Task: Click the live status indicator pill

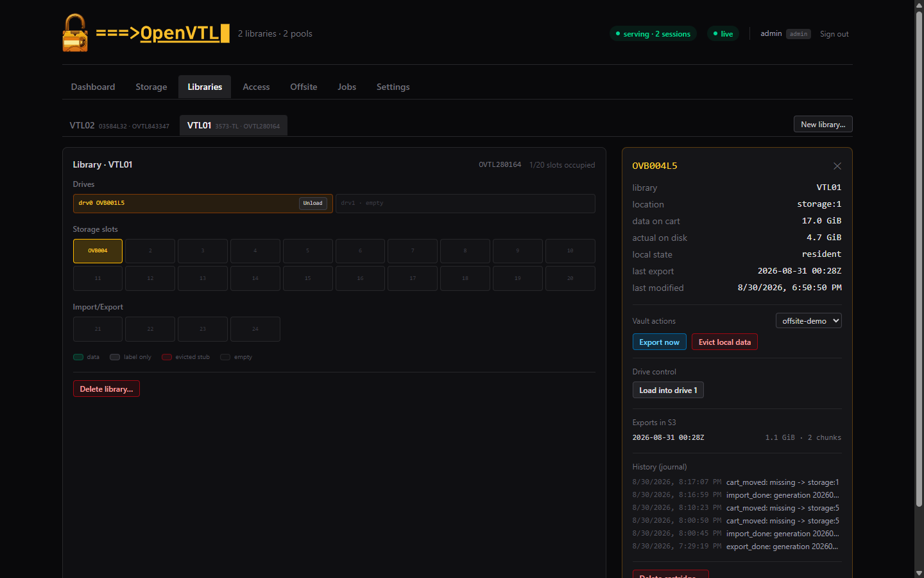Action: click(723, 33)
